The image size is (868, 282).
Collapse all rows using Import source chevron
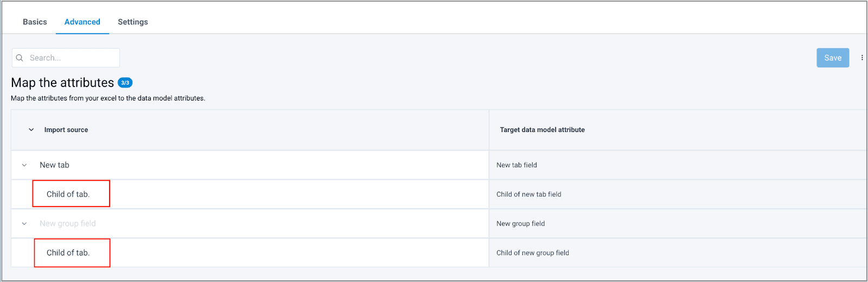31,130
